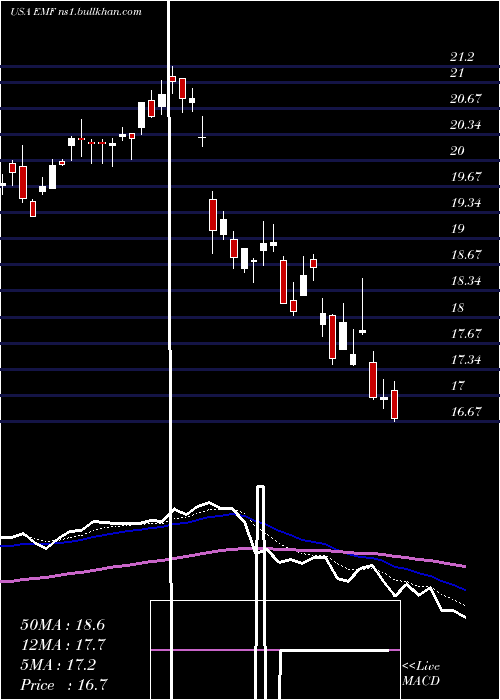The width and height of the screenshot is (500, 700).
Task: Click the 18.67 price axis label
Action: coord(466,255)
